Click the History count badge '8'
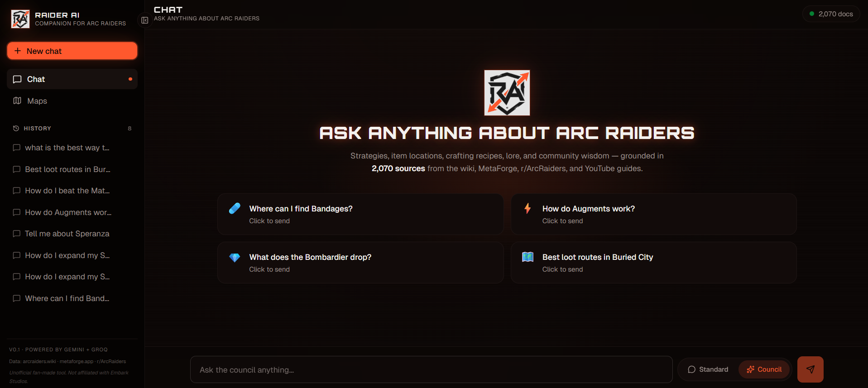Viewport: 868px width, 388px height. coord(129,129)
